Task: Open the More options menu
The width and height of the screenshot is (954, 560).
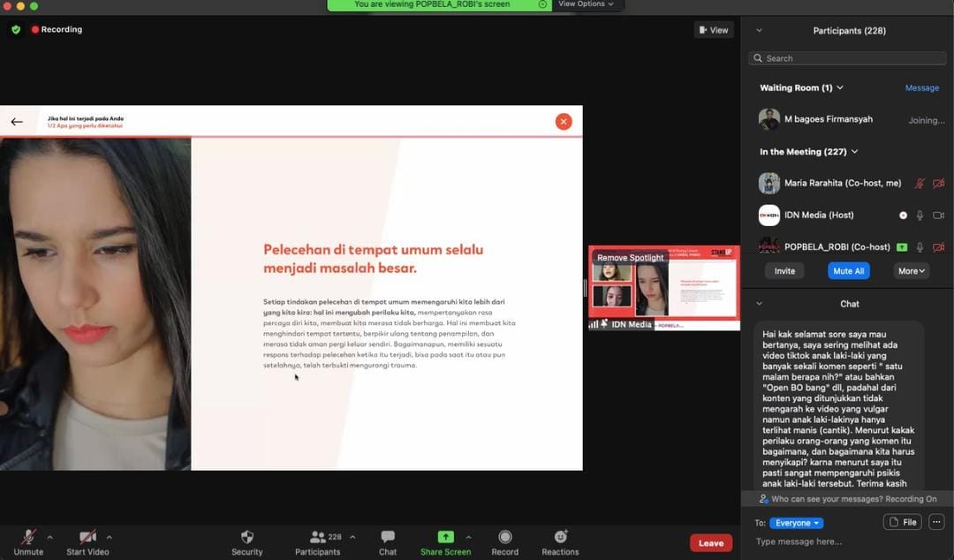Action: click(x=911, y=271)
